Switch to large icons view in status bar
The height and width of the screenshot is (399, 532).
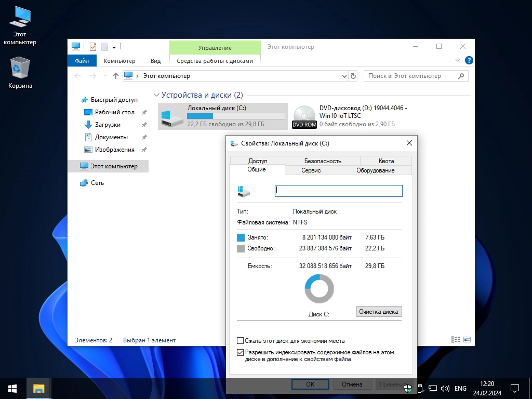(x=467, y=340)
